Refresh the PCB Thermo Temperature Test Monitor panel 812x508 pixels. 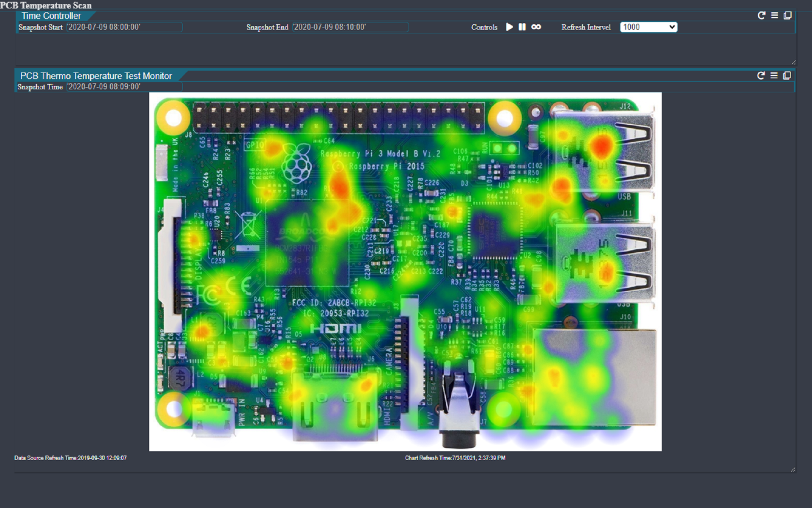[x=761, y=76]
